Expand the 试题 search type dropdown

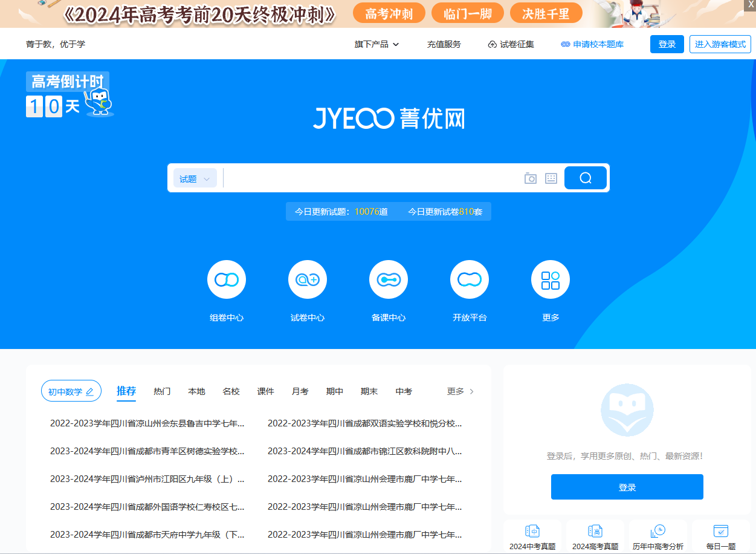tap(195, 178)
